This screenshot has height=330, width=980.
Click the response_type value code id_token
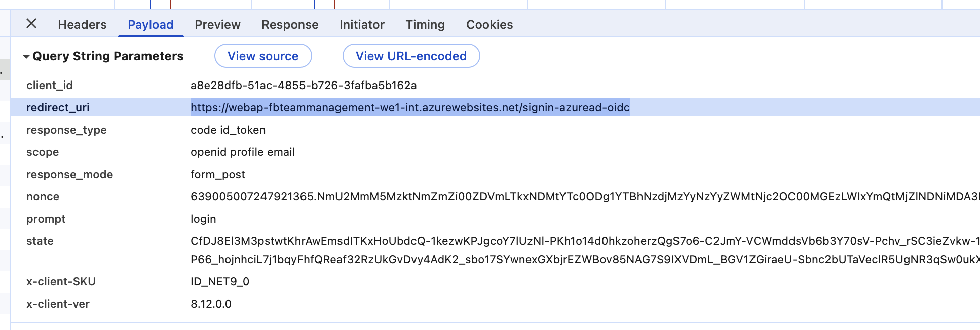coord(228,130)
